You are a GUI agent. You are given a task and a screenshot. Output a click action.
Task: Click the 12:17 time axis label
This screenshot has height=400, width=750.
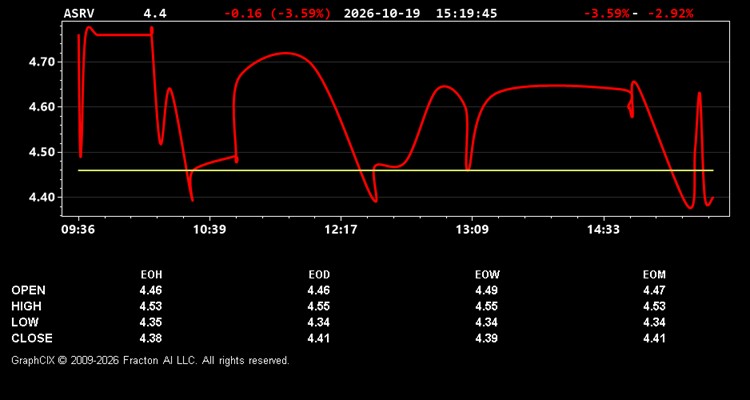click(x=341, y=230)
